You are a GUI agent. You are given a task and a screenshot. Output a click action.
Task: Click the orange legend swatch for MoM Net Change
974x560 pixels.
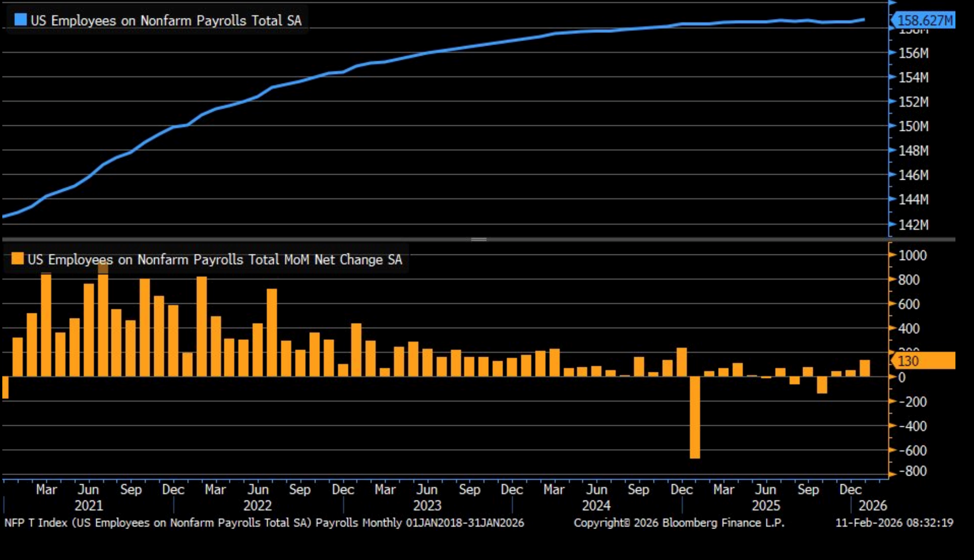pyautogui.click(x=17, y=258)
